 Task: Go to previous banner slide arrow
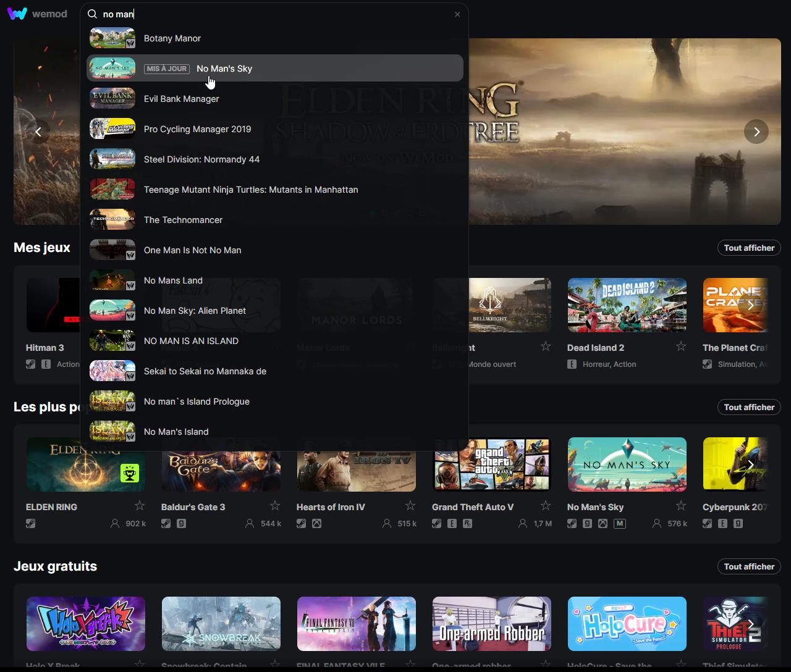38,132
